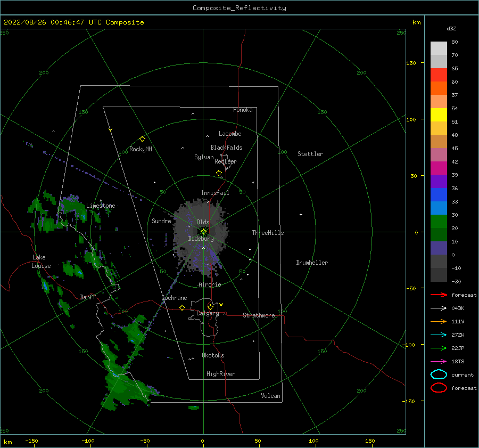Screen dimensions: 479x448
Task: Click the red forecast arrow in legend
Action: click(x=439, y=295)
